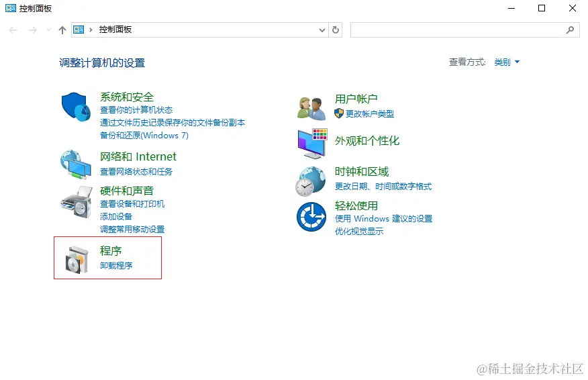Click the search magnifier icon
This screenshot has height=380, width=588.
[x=570, y=30]
